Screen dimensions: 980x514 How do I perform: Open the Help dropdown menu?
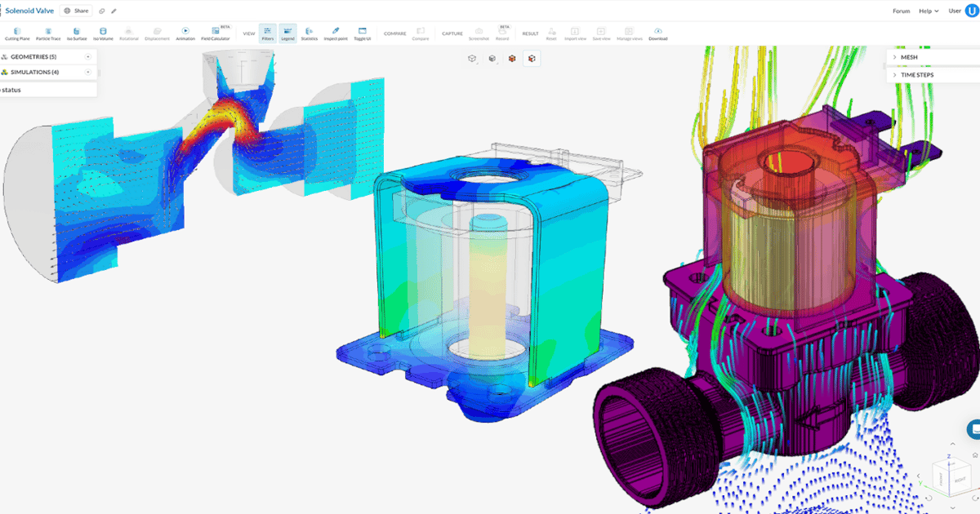pos(928,11)
